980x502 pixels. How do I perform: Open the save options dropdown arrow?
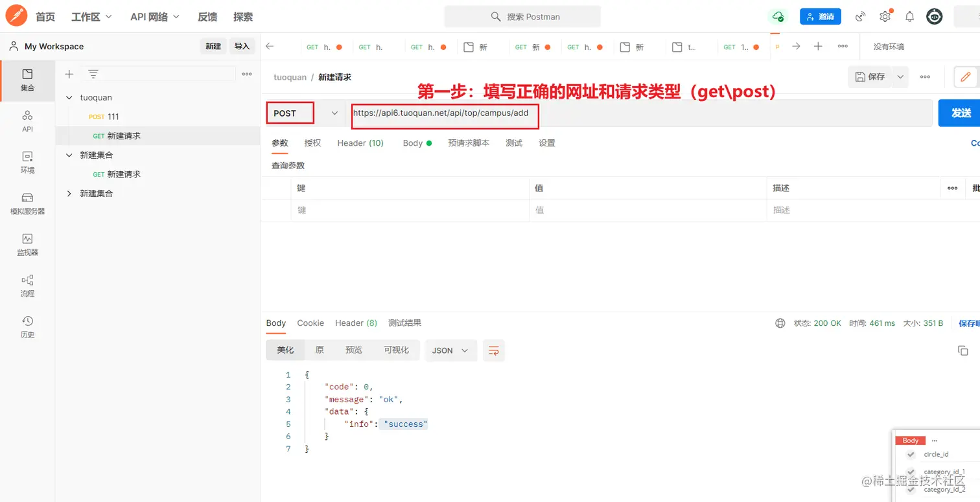[x=900, y=76]
